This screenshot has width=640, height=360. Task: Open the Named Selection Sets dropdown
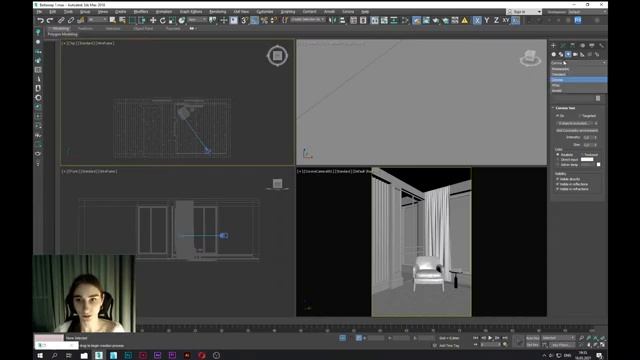coord(308,20)
